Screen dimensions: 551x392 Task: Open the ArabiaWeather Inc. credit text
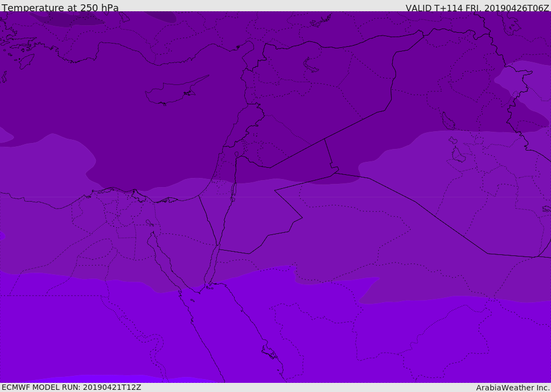click(x=512, y=388)
